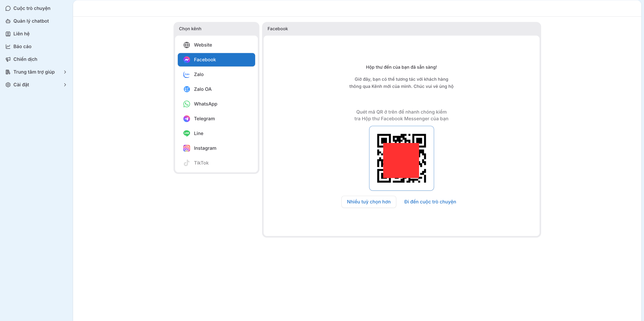Select the WhatsApp channel label
Viewport: 644px width, 321px height.
point(205,104)
